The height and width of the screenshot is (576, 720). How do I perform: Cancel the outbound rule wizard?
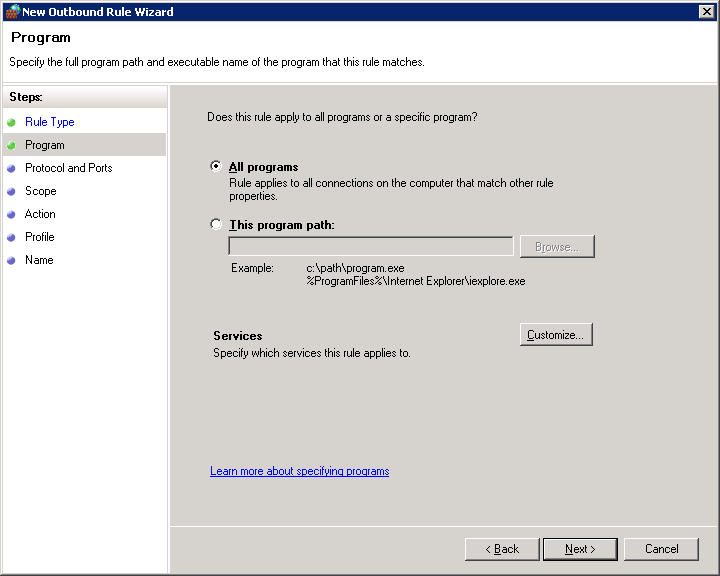click(x=661, y=549)
